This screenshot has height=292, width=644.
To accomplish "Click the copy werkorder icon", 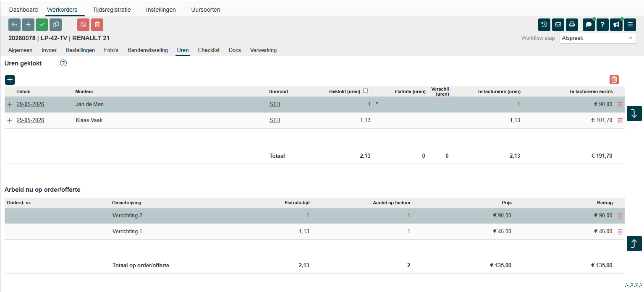I will (x=55, y=25).
